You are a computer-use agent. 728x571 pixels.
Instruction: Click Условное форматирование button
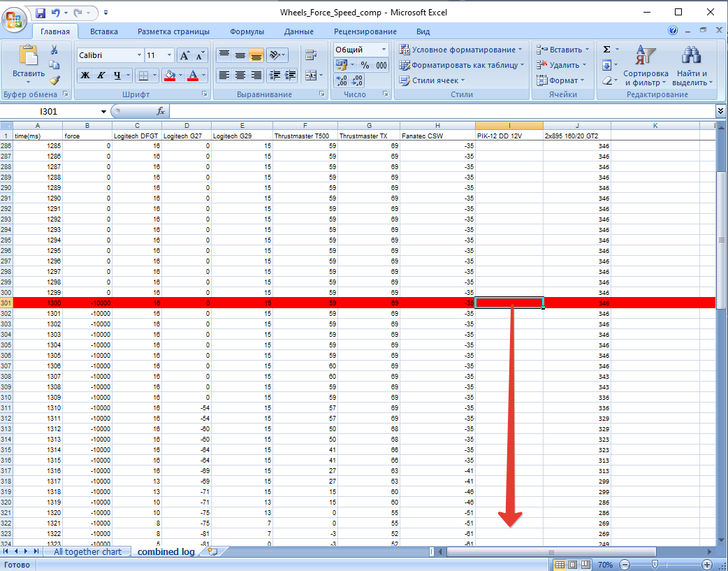461,50
